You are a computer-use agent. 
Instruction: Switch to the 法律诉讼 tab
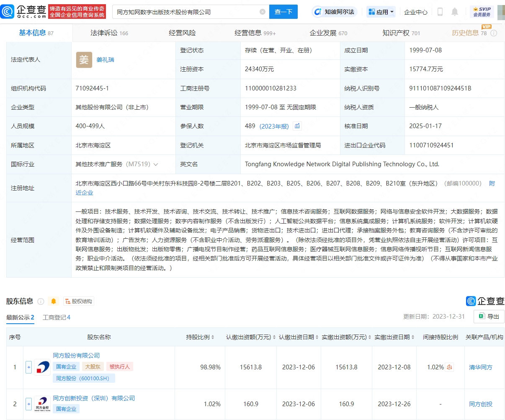(109, 33)
